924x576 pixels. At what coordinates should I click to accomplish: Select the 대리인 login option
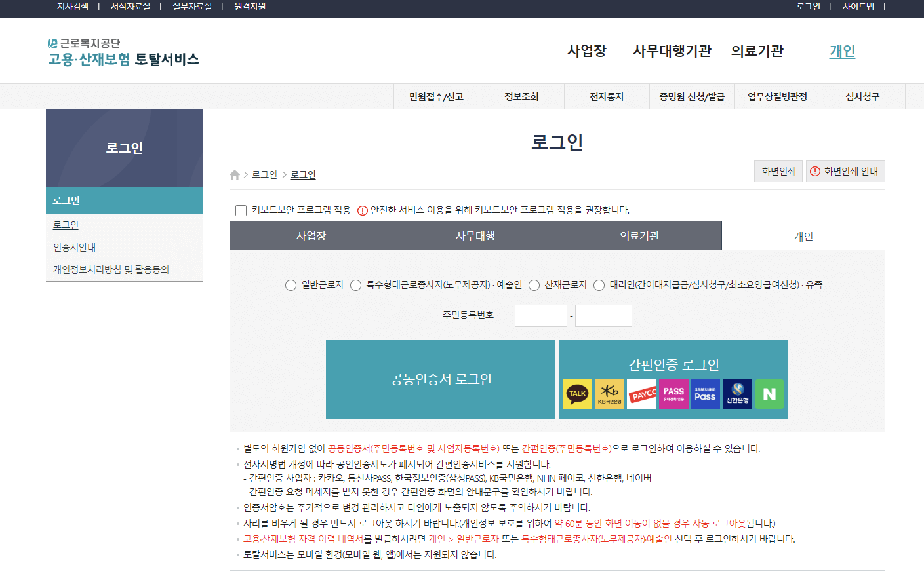[x=599, y=285]
